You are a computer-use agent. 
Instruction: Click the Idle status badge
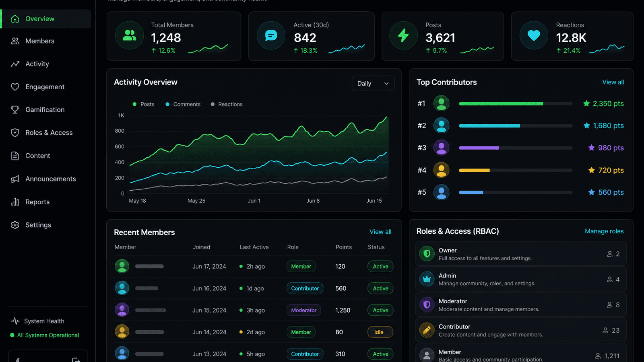coord(380,332)
